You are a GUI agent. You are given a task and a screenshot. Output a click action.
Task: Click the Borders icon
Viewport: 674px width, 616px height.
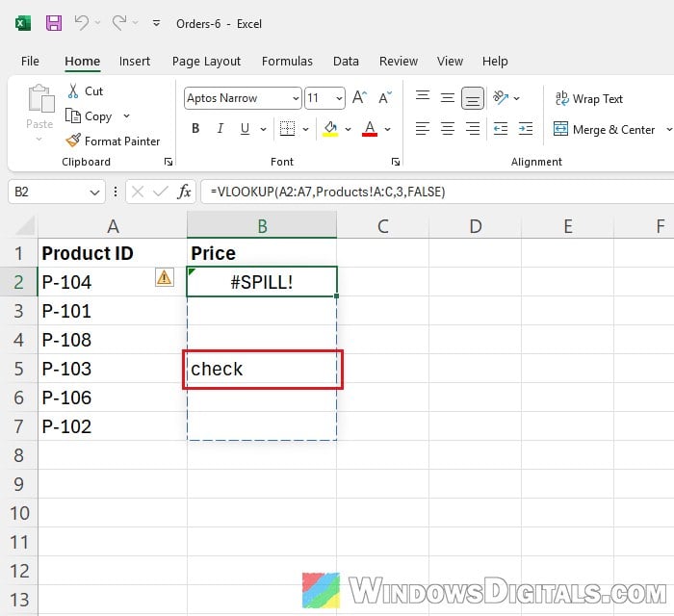[x=287, y=128]
